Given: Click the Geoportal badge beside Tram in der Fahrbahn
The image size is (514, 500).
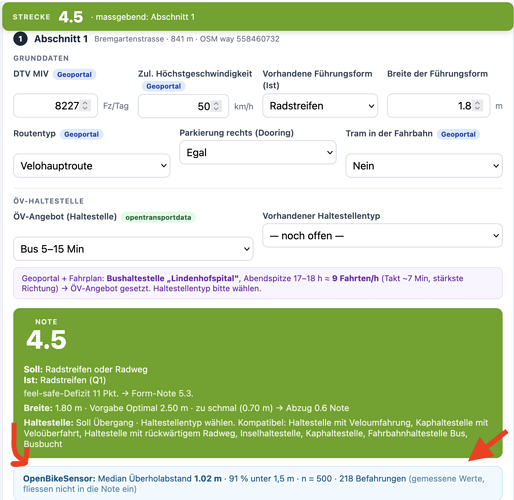Looking at the screenshot, I should (x=458, y=134).
